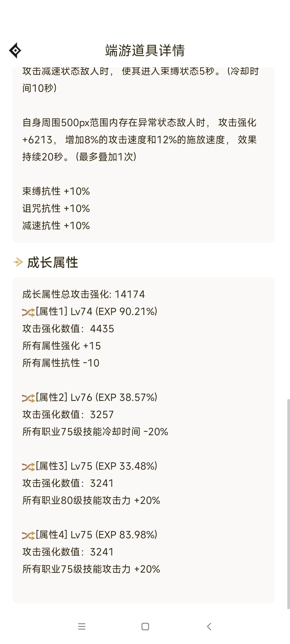The width and height of the screenshot is (290, 644).
Task: Tap the [属性2] Lv76 row
Action: coord(90,397)
